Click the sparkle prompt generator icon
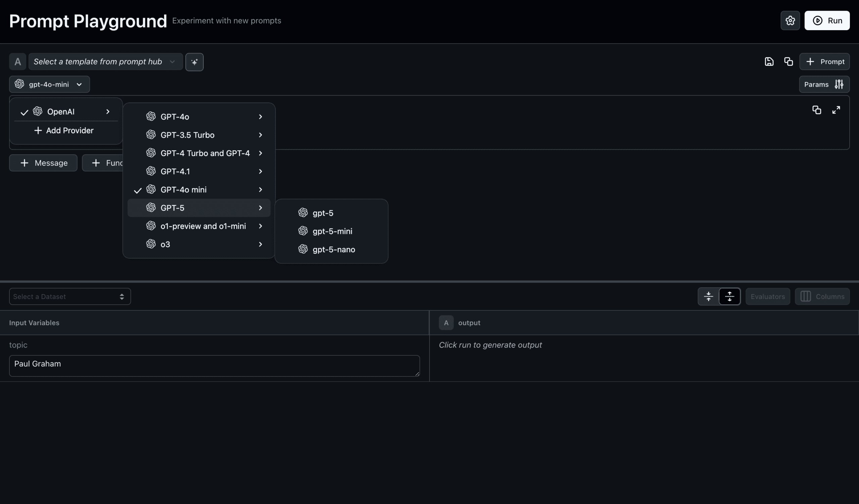 coord(194,62)
